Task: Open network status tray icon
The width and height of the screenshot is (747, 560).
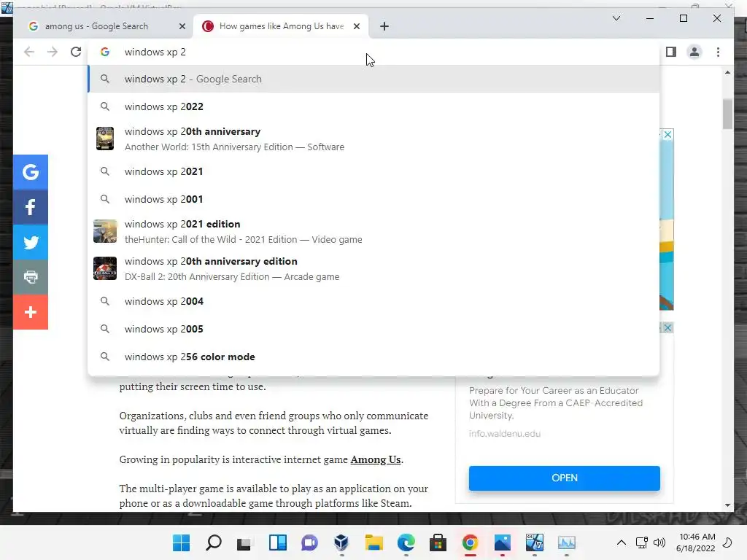Action: pos(642,542)
